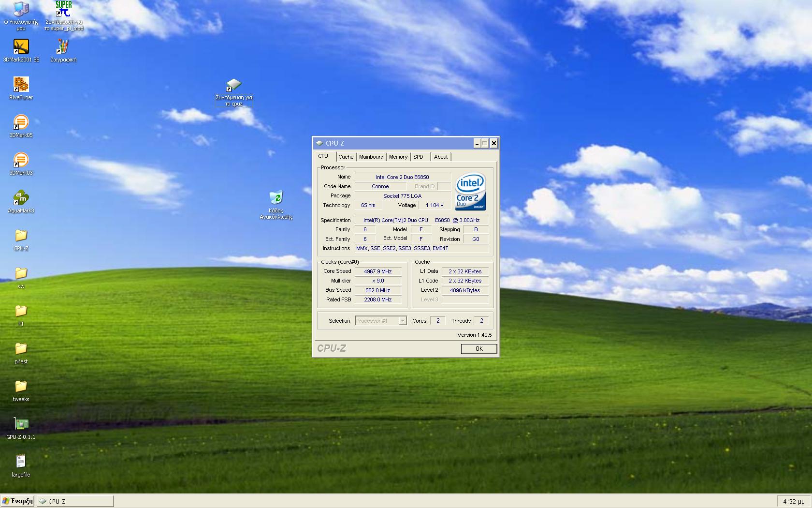The height and width of the screenshot is (508, 812).
Task: Click the Package value Socket 775 LGA
Action: 403,196
